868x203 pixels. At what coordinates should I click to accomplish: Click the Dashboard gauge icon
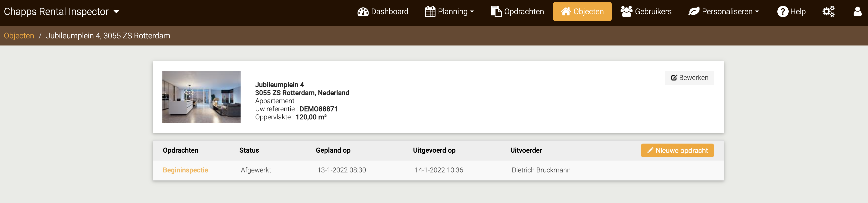click(363, 12)
